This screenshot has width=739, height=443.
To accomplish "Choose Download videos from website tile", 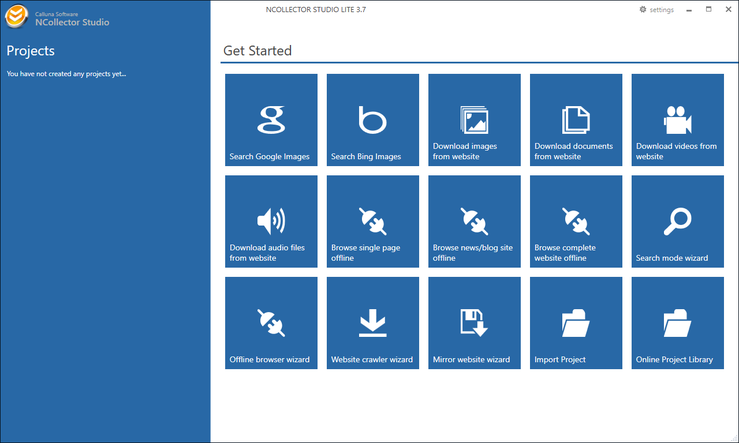I will pyautogui.click(x=677, y=120).
